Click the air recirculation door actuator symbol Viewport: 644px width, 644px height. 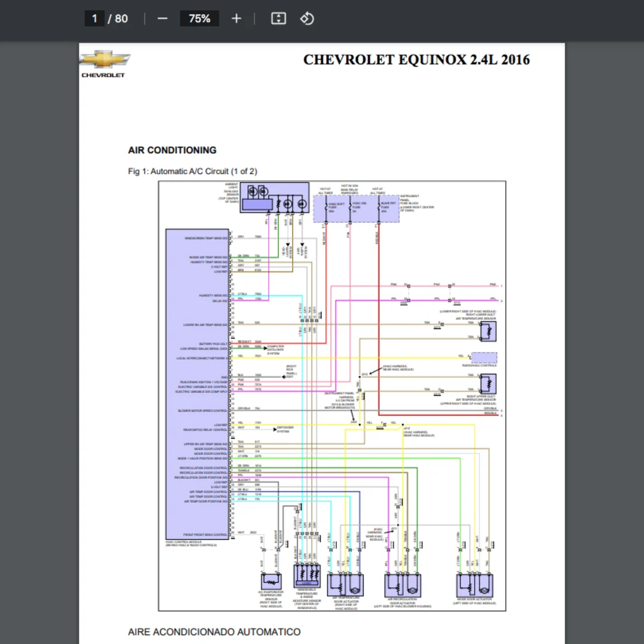[x=402, y=586]
